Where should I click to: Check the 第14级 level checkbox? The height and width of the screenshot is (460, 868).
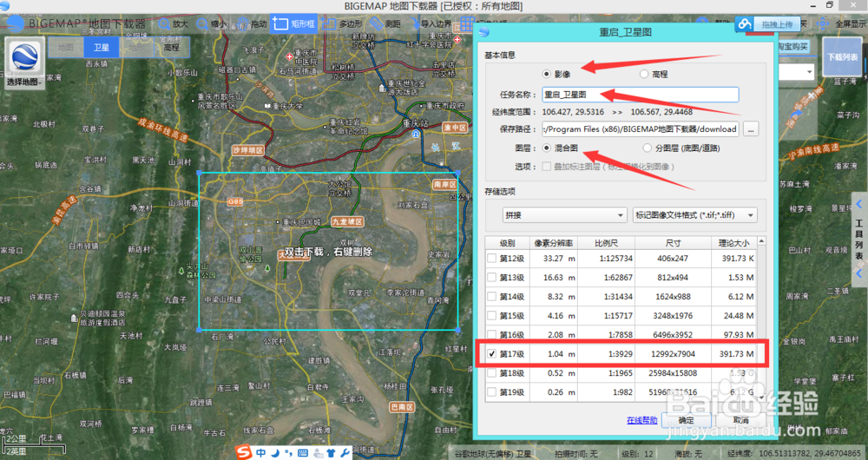tap(491, 296)
